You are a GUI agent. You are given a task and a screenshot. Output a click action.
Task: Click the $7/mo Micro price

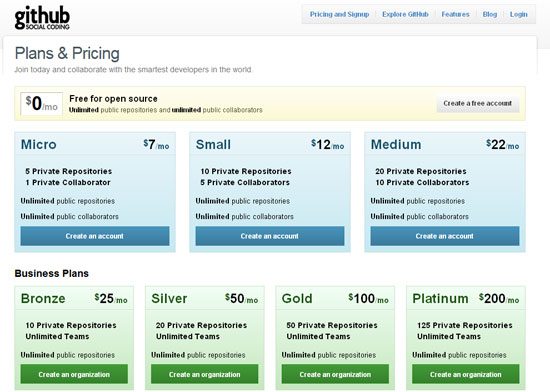[x=156, y=144]
